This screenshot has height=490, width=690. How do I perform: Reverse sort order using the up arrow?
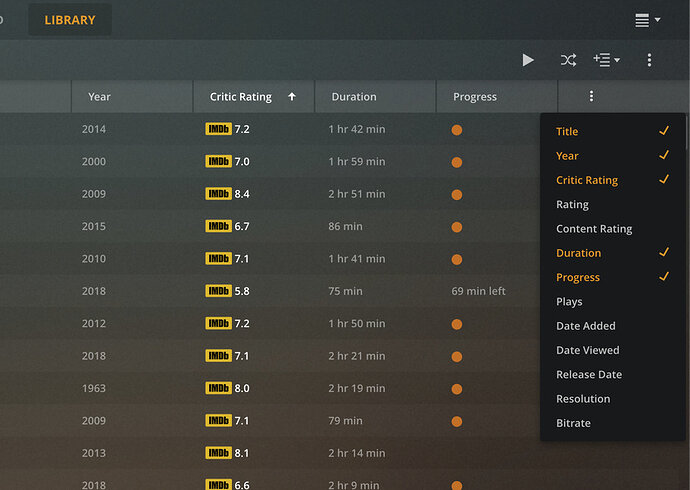pos(292,96)
